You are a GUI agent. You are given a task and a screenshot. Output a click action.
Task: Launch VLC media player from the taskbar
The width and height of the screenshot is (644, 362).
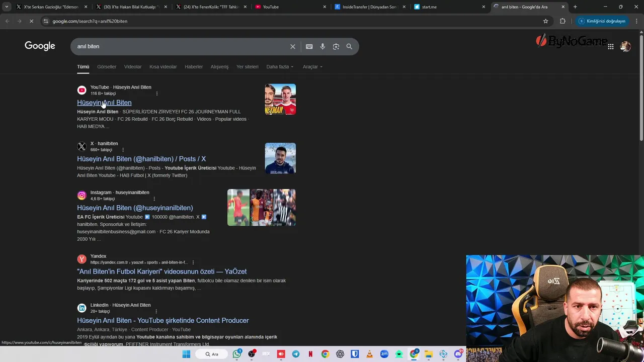[369, 354]
